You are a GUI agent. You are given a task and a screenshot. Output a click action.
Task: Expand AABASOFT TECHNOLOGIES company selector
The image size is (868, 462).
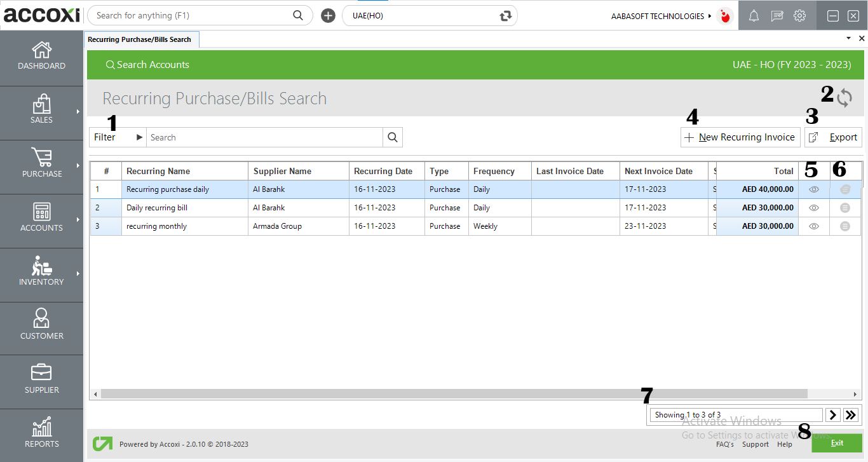pyautogui.click(x=710, y=16)
